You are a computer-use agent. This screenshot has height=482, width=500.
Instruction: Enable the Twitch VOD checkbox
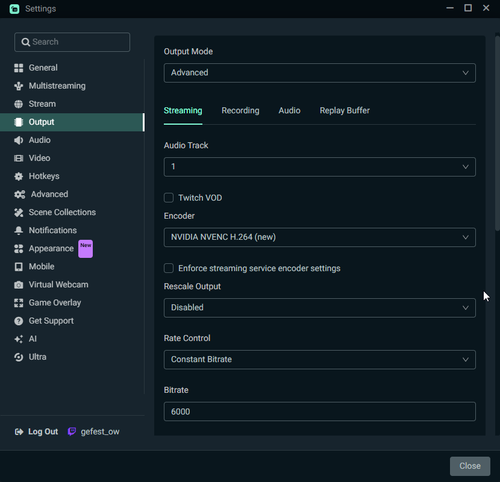pos(169,198)
